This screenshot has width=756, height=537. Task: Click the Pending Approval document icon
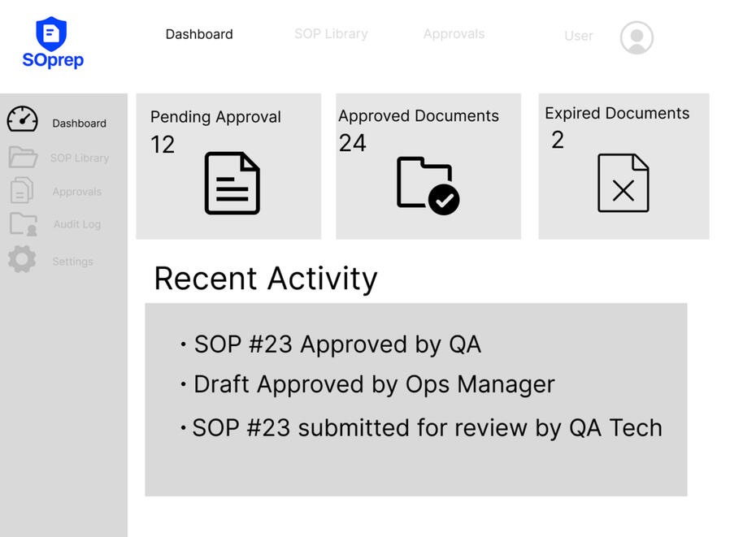click(232, 184)
